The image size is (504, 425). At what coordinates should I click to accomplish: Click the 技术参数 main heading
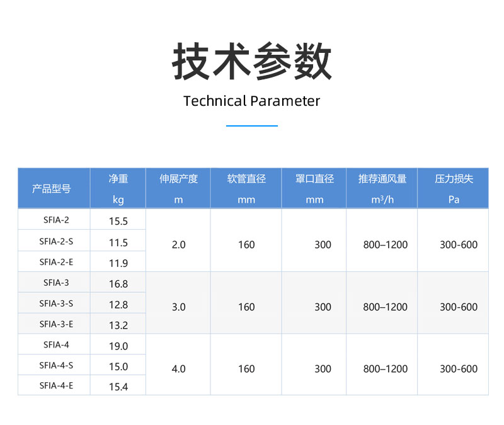point(251,62)
